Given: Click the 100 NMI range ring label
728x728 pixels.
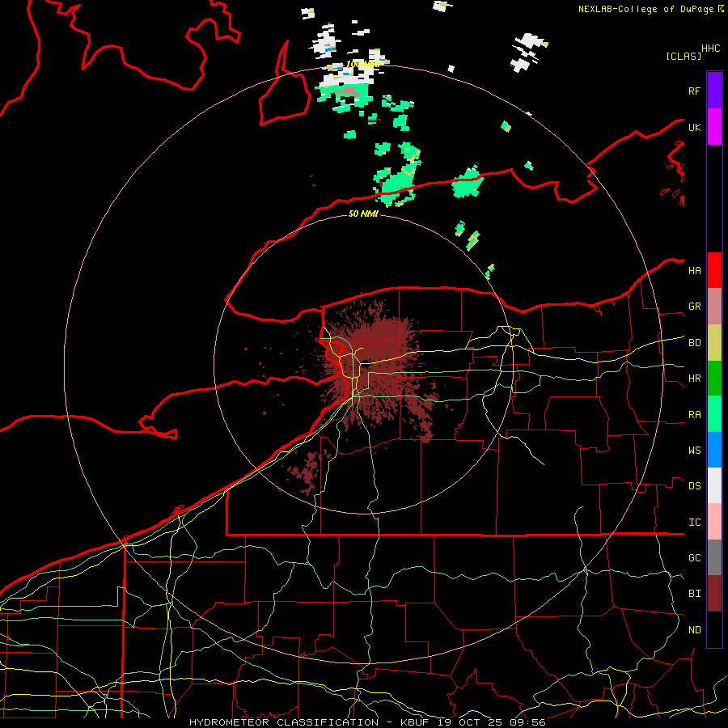Looking at the screenshot, I should coord(362,64).
